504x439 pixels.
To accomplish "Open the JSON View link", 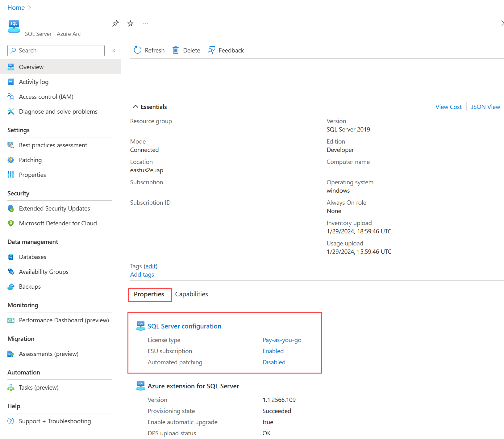I will tap(485, 107).
